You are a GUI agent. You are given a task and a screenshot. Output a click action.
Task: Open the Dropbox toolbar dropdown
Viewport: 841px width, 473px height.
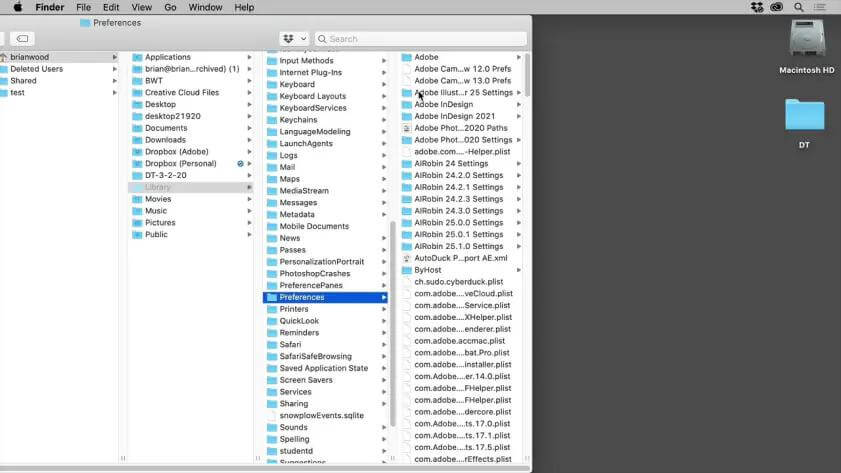[x=295, y=39]
